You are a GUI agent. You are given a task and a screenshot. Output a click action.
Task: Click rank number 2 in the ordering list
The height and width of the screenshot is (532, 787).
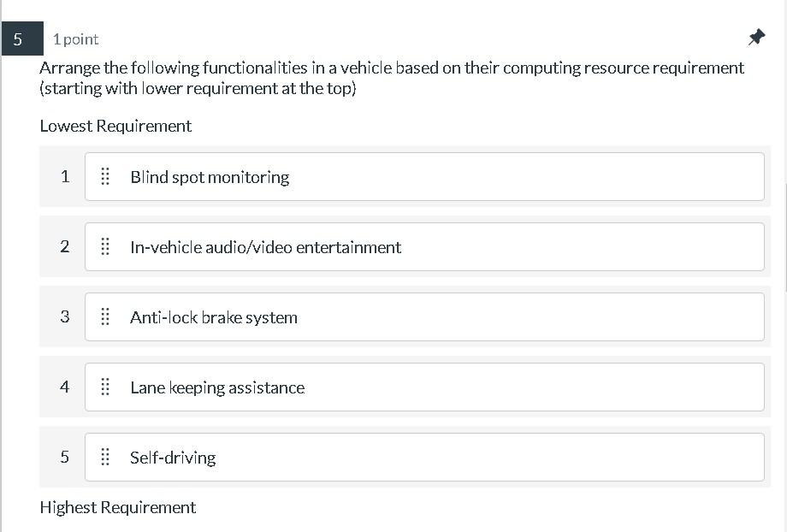[x=64, y=247]
